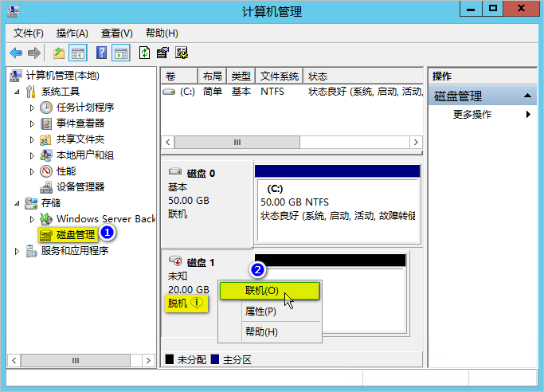Open the 更多操作 submenu arrow
Viewport: 544px width, 392px height.
click(528, 114)
